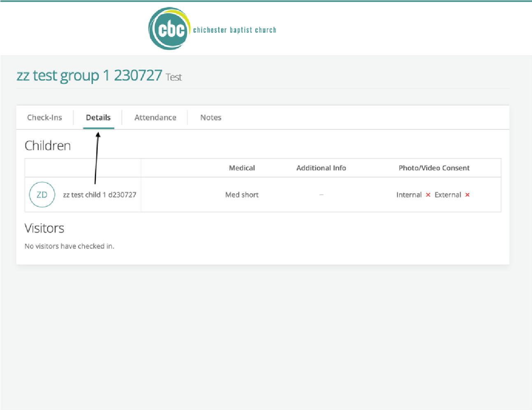Click the red X next to Internal
The width and height of the screenshot is (532, 410).
coord(428,195)
